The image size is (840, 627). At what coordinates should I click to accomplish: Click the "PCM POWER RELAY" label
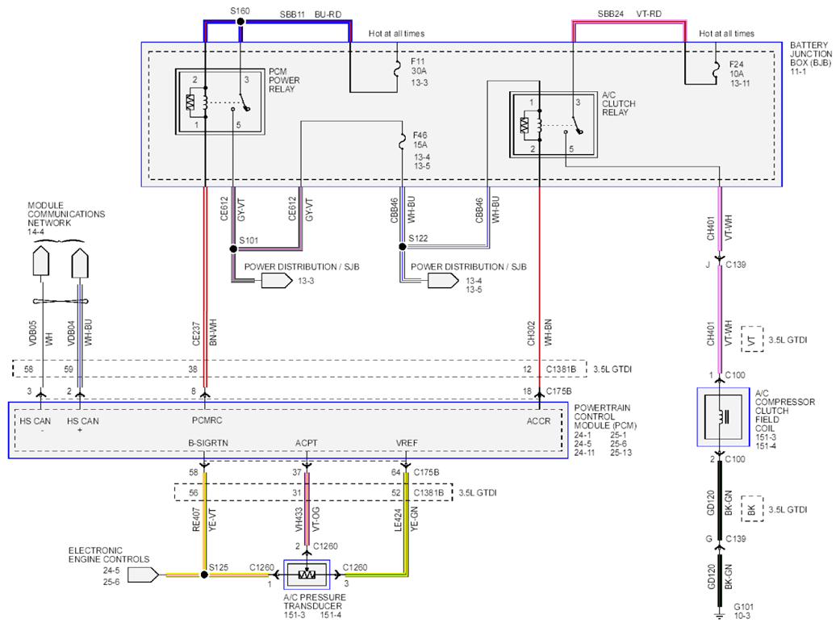(284, 81)
